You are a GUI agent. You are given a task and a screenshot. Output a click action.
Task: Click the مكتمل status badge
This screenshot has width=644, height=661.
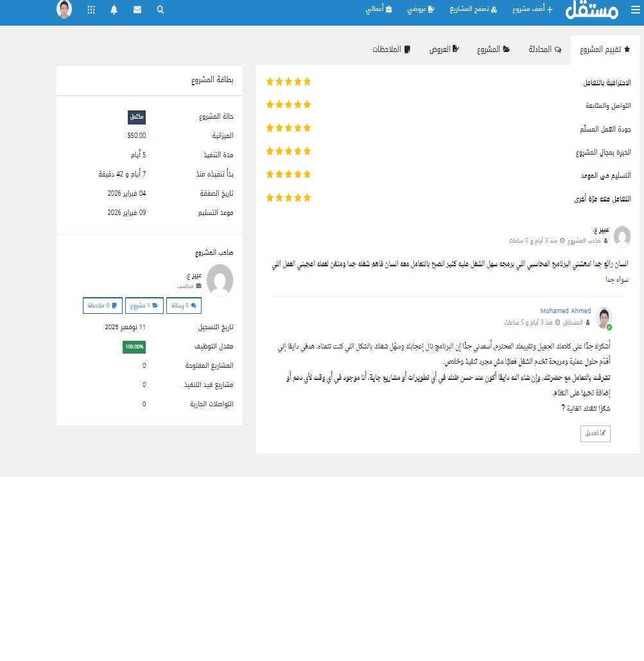(137, 117)
